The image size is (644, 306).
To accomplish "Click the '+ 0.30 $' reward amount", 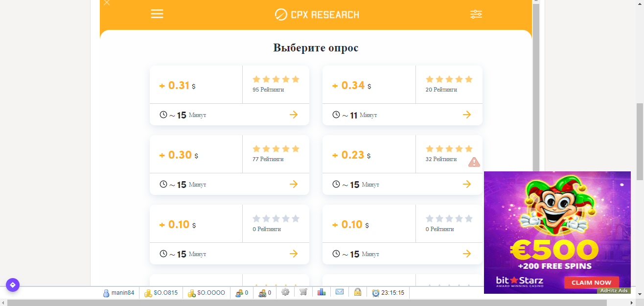I will pos(179,155).
